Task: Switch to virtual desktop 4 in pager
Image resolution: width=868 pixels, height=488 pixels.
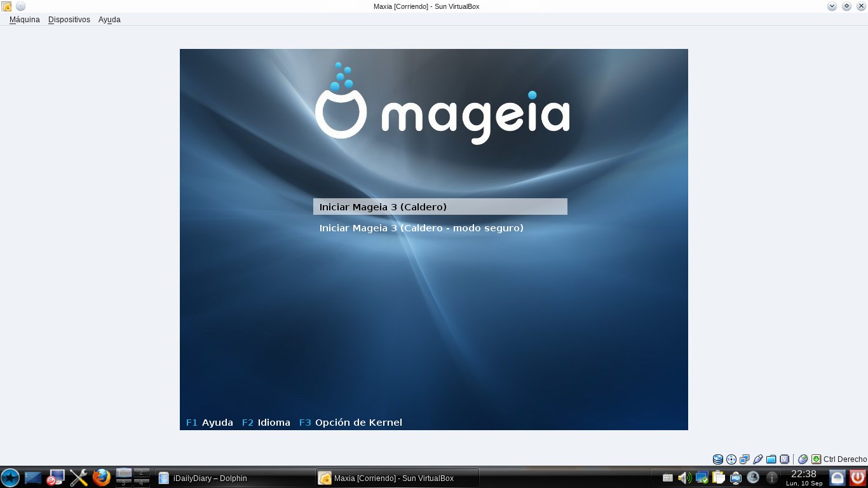Action: coord(142,483)
